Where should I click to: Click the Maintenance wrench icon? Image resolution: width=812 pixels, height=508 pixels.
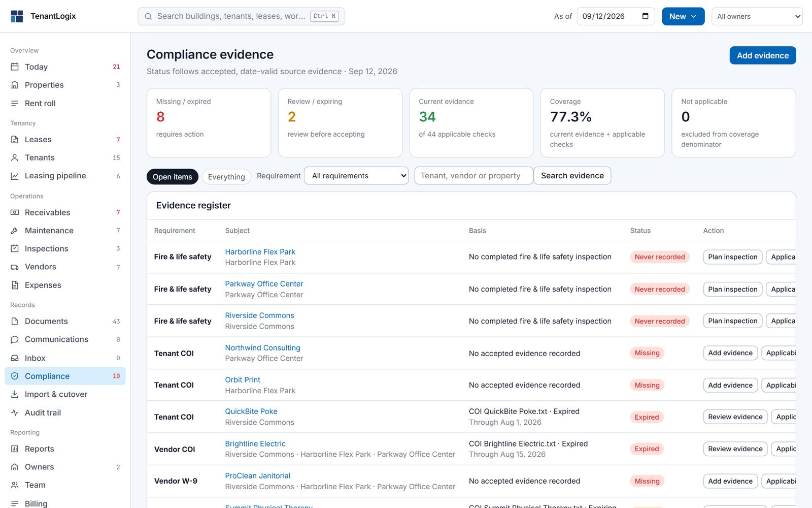[15, 231]
